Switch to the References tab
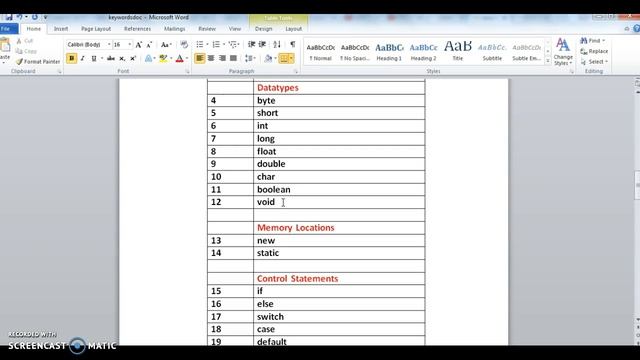640x360 pixels. (x=138, y=29)
